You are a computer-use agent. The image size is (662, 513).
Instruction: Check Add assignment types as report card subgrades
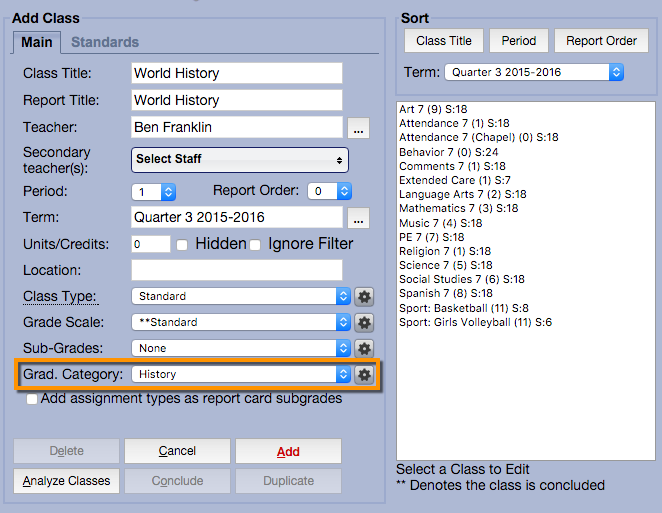33,399
